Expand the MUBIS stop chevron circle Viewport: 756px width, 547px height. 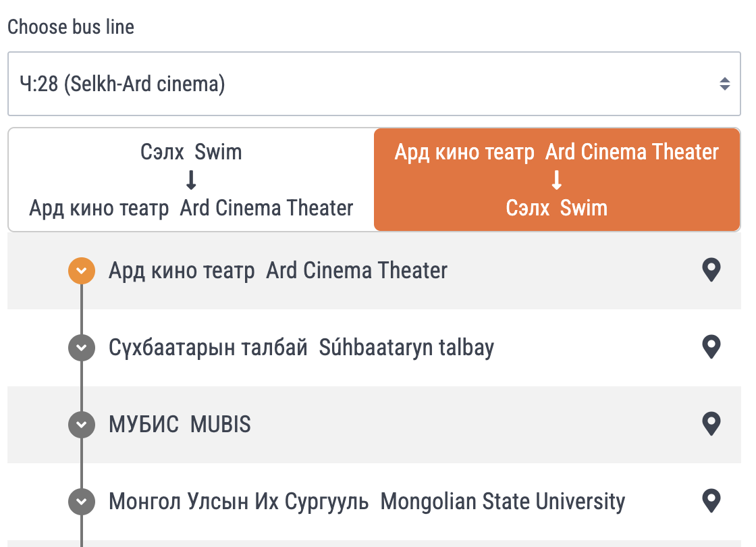point(81,425)
